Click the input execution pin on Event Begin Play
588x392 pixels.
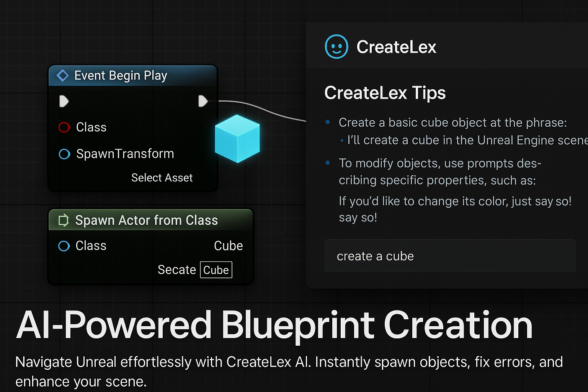pos(64,101)
